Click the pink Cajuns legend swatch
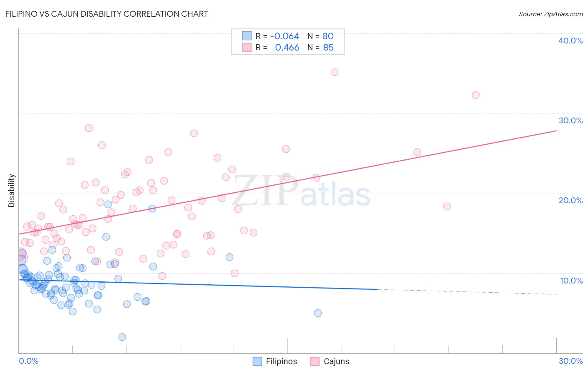The image size is (588, 373). click(x=315, y=361)
